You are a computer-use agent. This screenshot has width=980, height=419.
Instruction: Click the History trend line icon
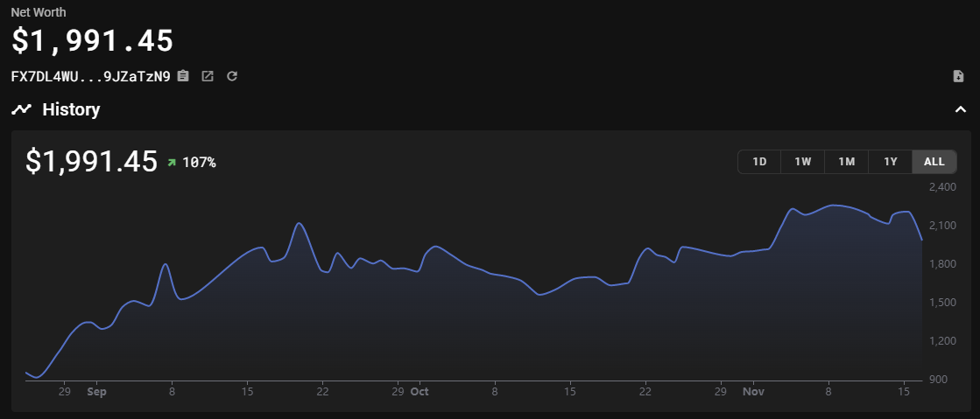click(22, 109)
